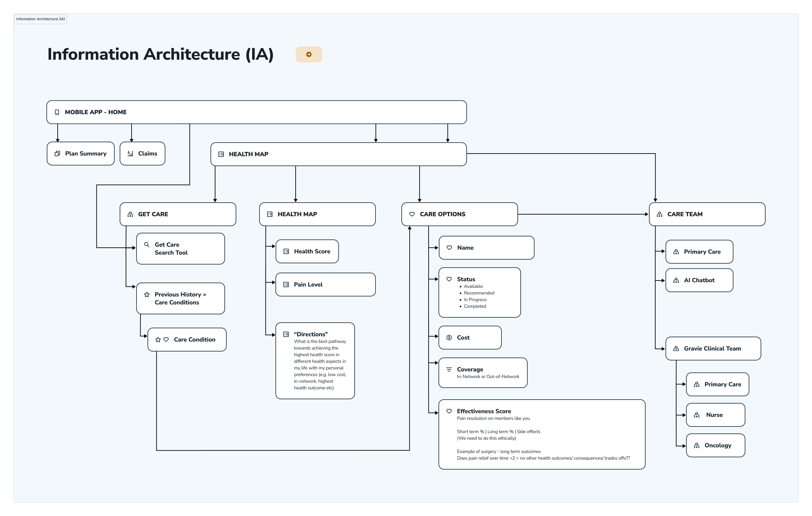Click the heart icon in Name node
The height and width of the screenshot is (516, 812).
(x=449, y=248)
